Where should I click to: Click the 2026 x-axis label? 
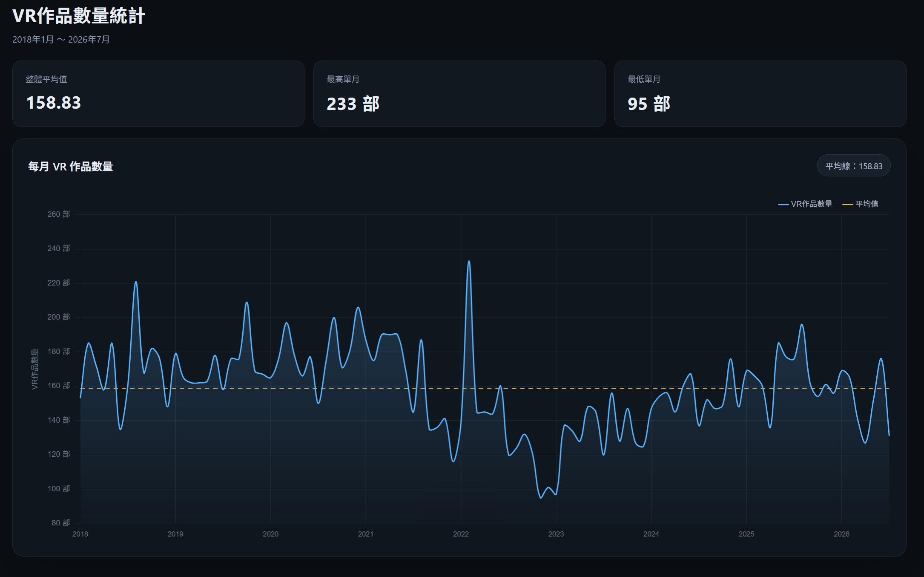841,534
